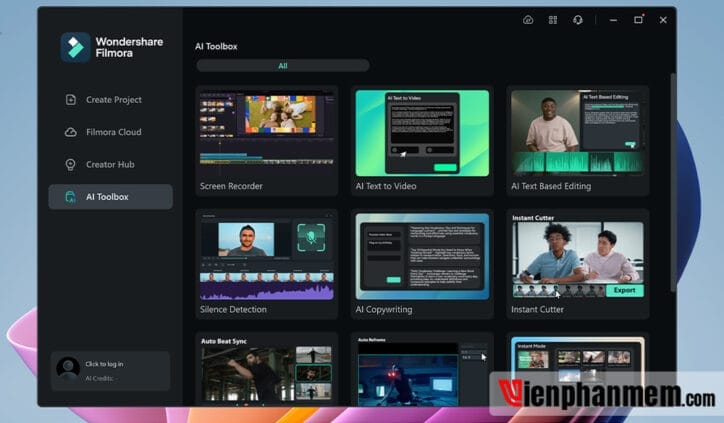The height and width of the screenshot is (423, 724).
Task: Click the Screen Recorder label
Action: [231, 186]
